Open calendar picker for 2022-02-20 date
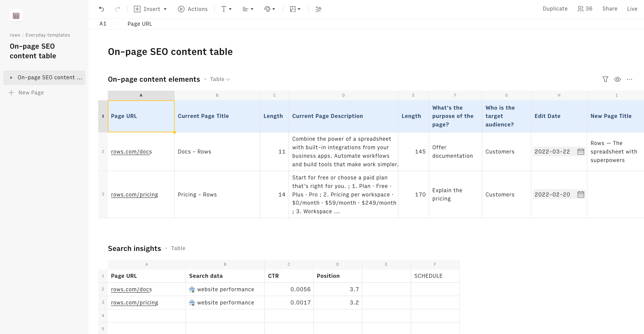The width and height of the screenshot is (644, 334). (580, 194)
